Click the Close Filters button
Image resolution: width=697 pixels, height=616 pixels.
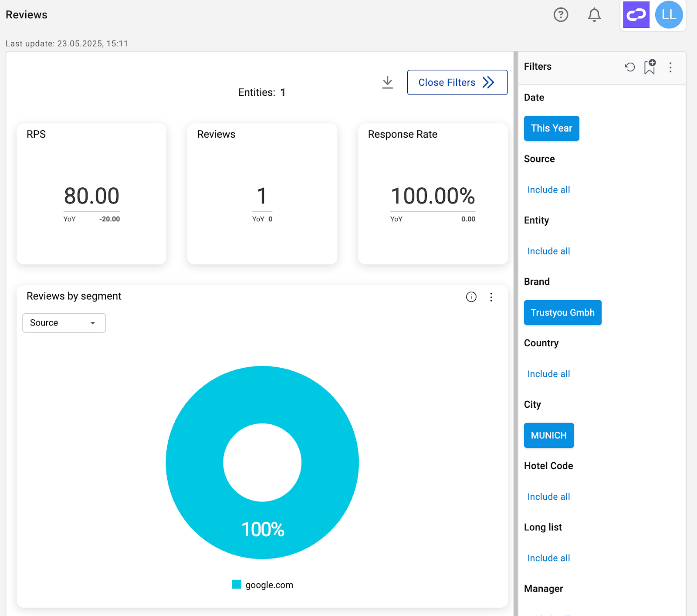(457, 82)
